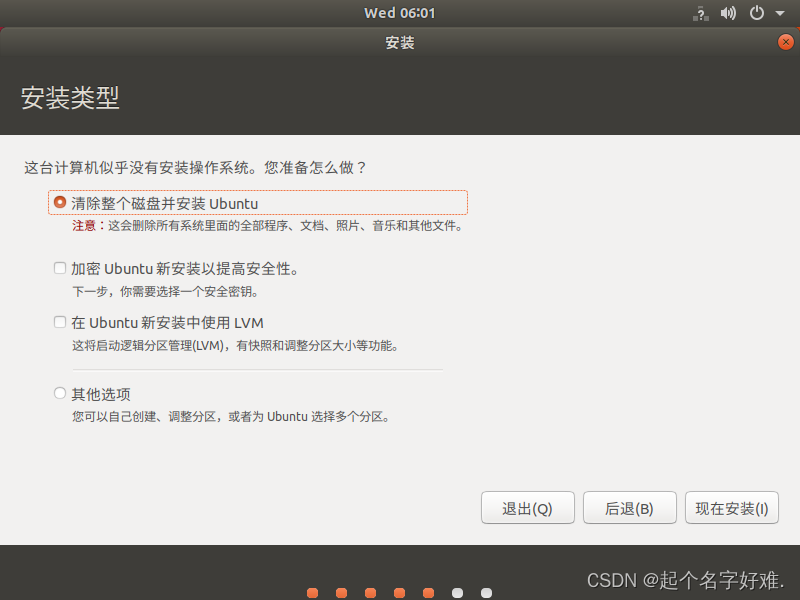Open network status icon in top bar
800x600 pixels.
pyautogui.click(x=701, y=13)
